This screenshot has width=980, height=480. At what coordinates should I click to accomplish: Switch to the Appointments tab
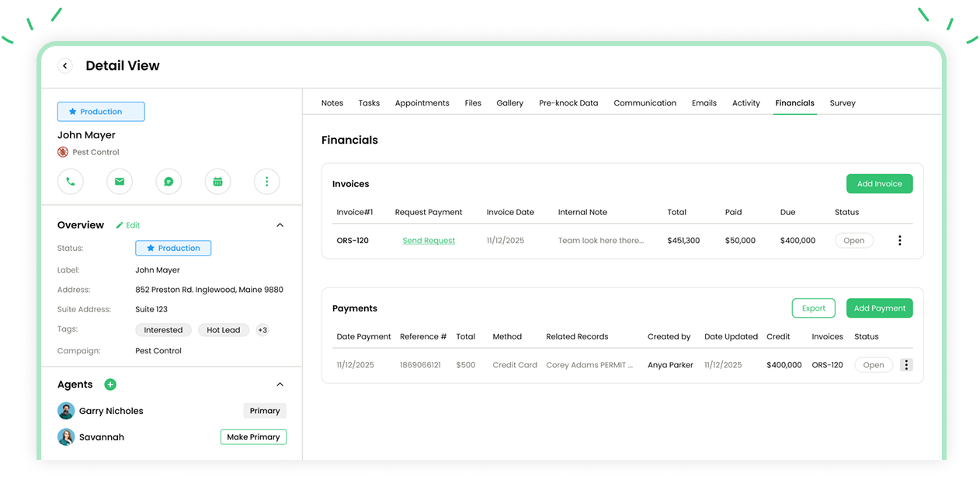coord(422,103)
